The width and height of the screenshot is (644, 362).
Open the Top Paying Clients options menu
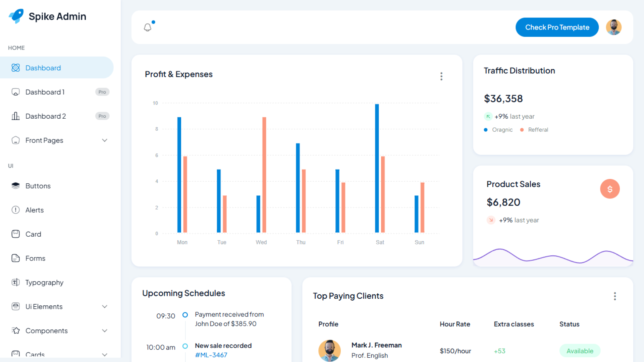pyautogui.click(x=615, y=296)
